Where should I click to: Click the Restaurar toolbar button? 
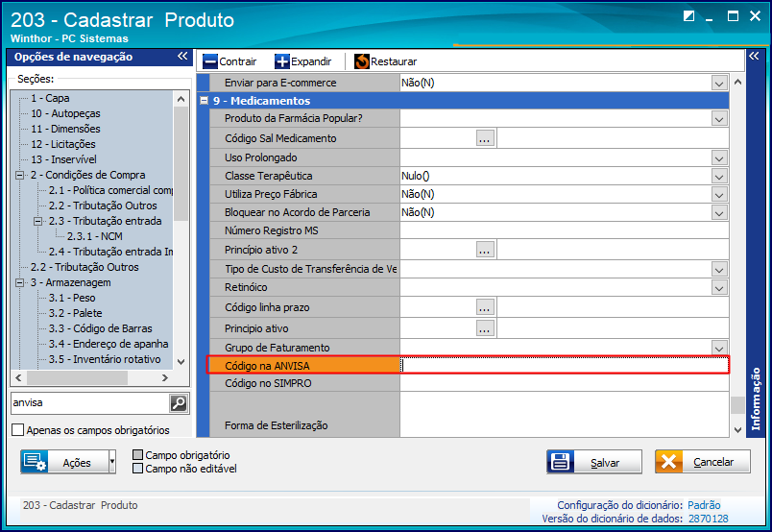point(385,61)
